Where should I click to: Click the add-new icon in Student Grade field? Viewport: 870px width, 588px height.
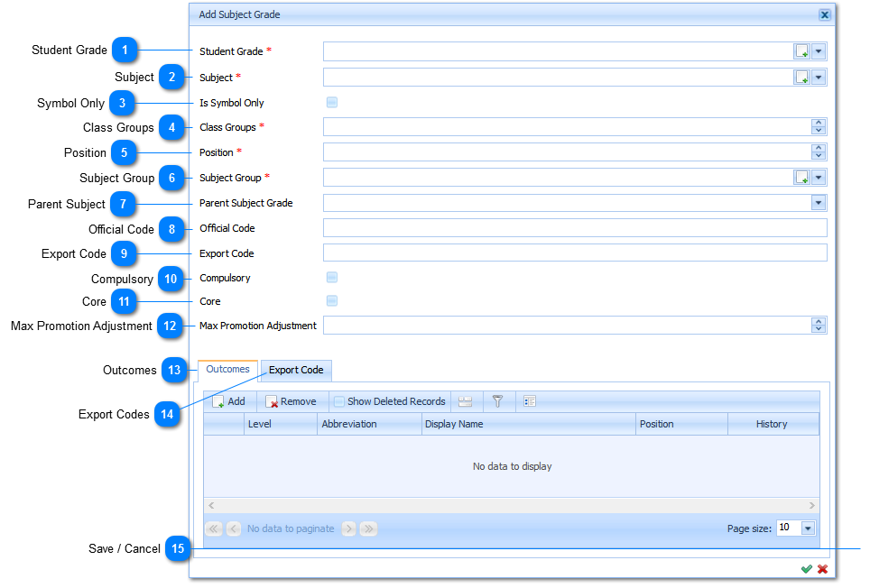pos(801,51)
